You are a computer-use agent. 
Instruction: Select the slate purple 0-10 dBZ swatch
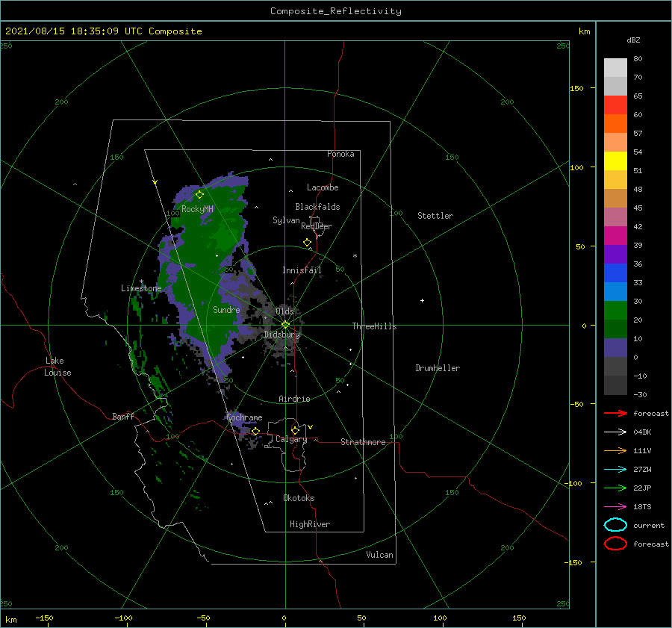(x=615, y=348)
